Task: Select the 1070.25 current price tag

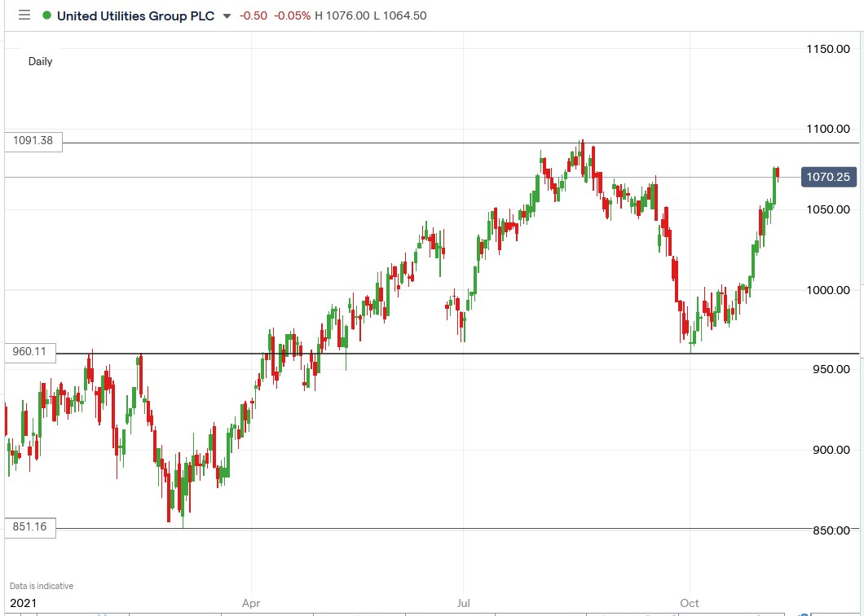Action: [828, 177]
